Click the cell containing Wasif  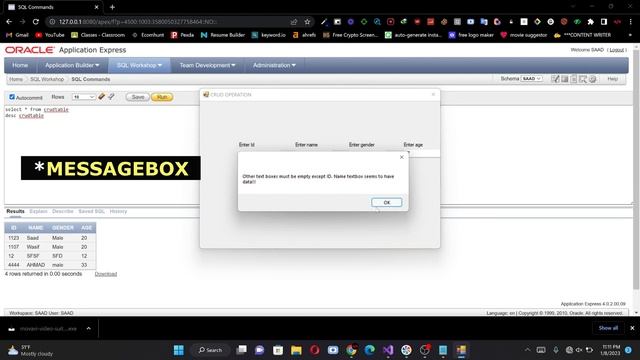coord(36,247)
